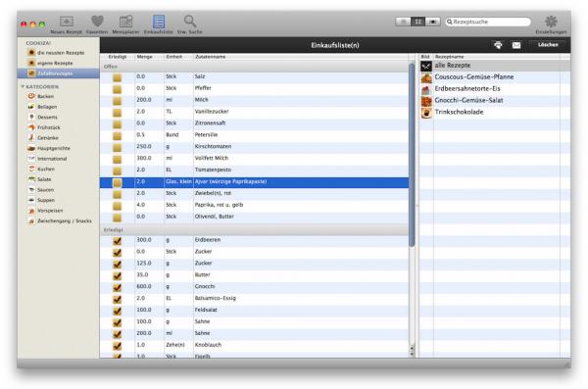Check off Petersilie in the list
588x389 pixels.
[118, 136]
